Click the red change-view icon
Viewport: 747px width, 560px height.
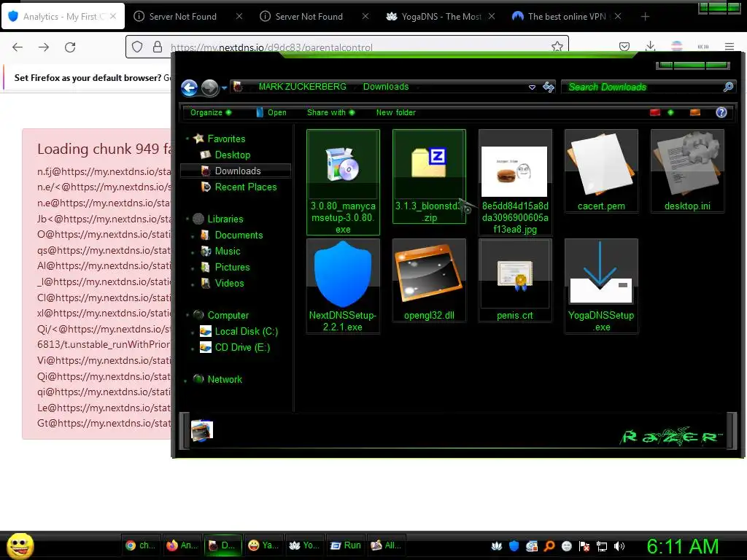pos(655,112)
